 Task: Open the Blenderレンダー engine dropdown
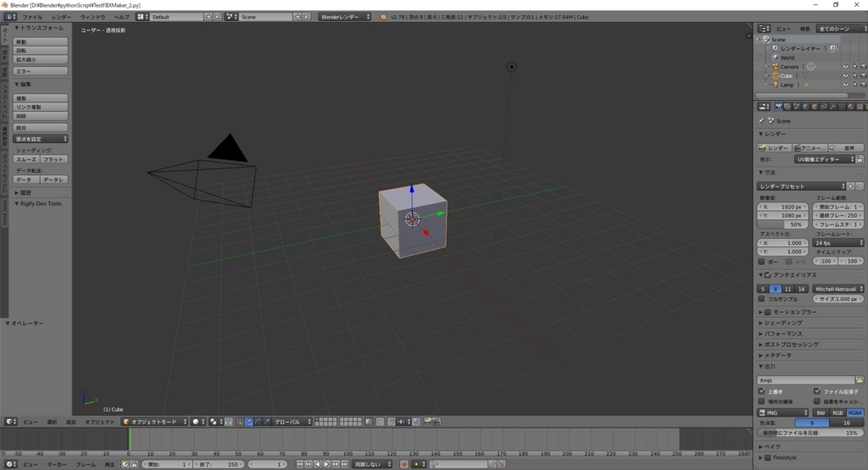(344, 17)
